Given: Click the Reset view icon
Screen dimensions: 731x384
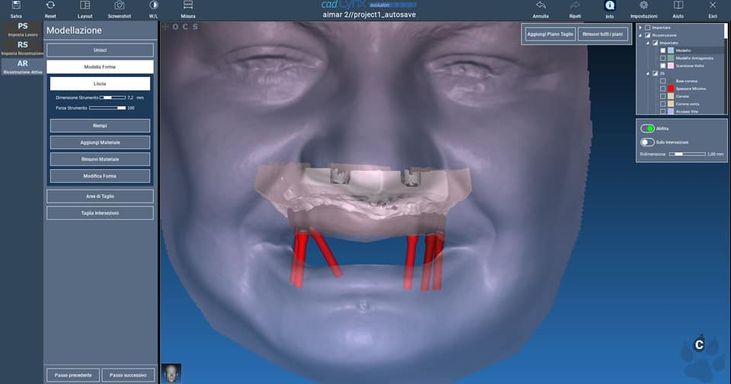Looking at the screenshot, I should tap(50, 6).
